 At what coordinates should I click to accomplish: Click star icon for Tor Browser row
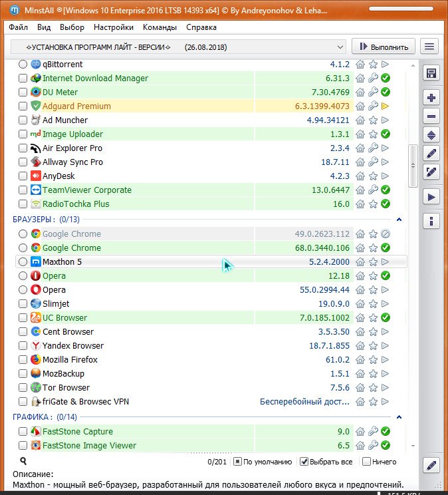(x=374, y=387)
